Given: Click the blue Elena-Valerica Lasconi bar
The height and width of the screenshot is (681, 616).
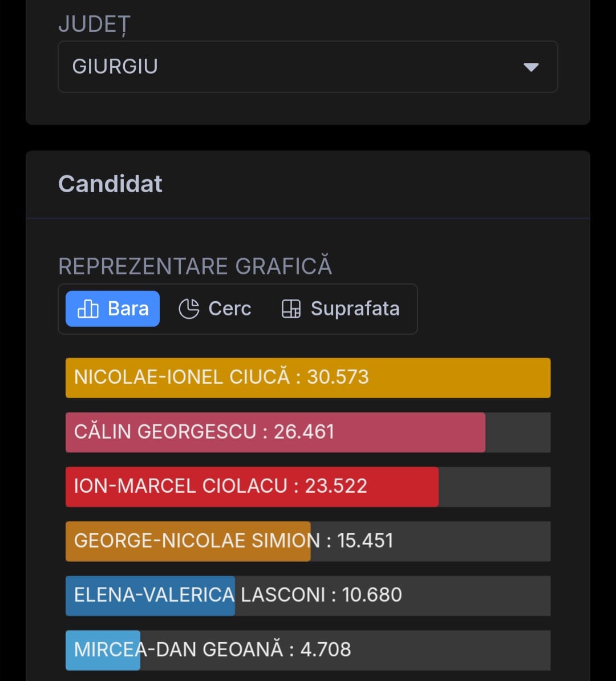Looking at the screenshot, I should tap(150, 595).
